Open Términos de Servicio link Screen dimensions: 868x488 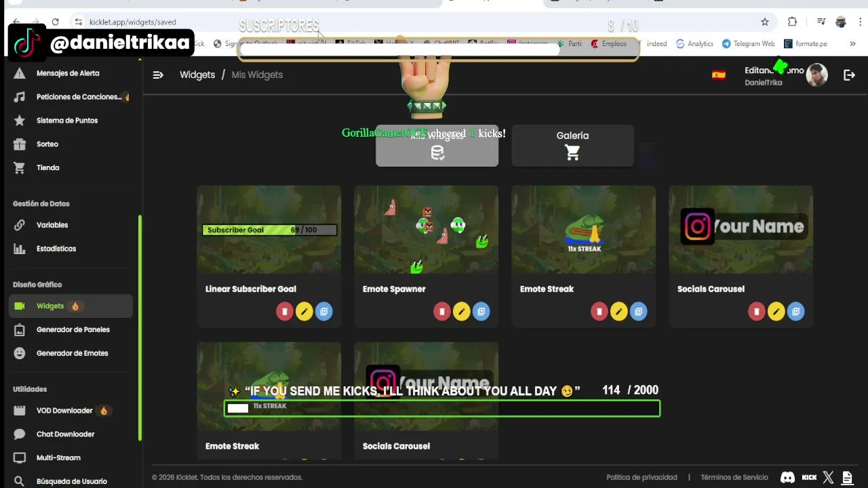click(x=734, y=477)
